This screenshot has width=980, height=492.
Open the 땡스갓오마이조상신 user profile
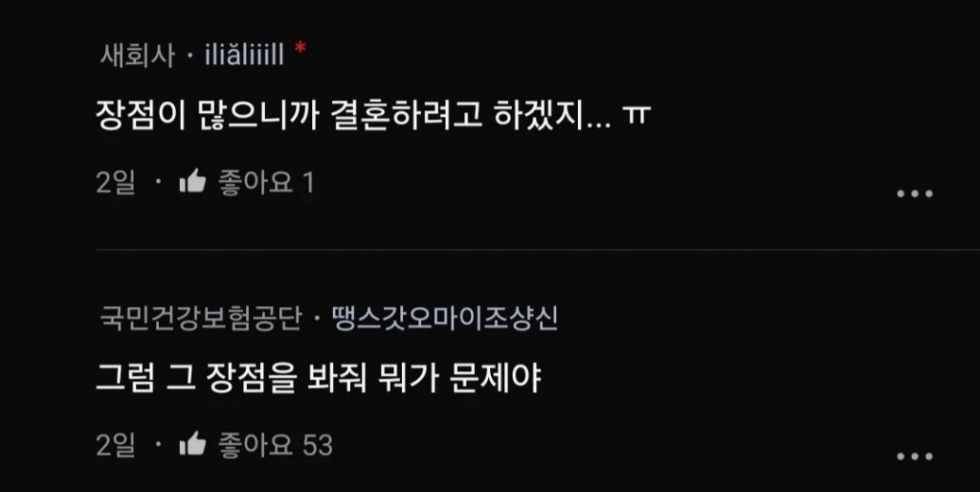pyautogui.click(x=444, y=318)
